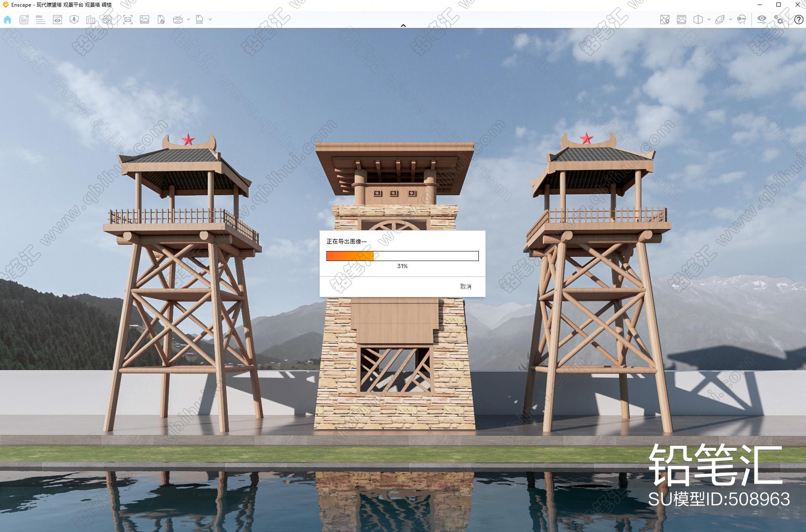
Task: Open the Feedback annotations icon
Action: (24, 20)
